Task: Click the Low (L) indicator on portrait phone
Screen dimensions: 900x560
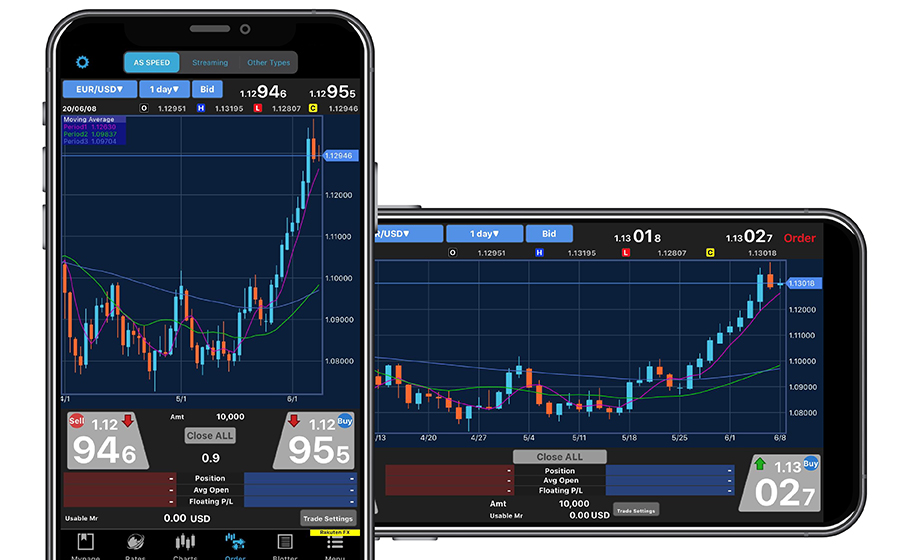Action: (258, 108)
